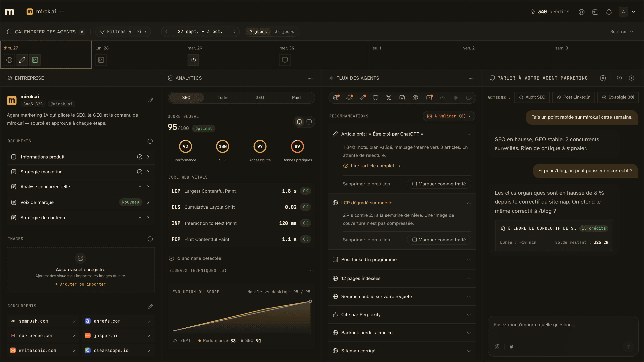The width and height of the screenshot is (644, 362).
Task: Filter agent feed by X icon
Action: [389, 98]
